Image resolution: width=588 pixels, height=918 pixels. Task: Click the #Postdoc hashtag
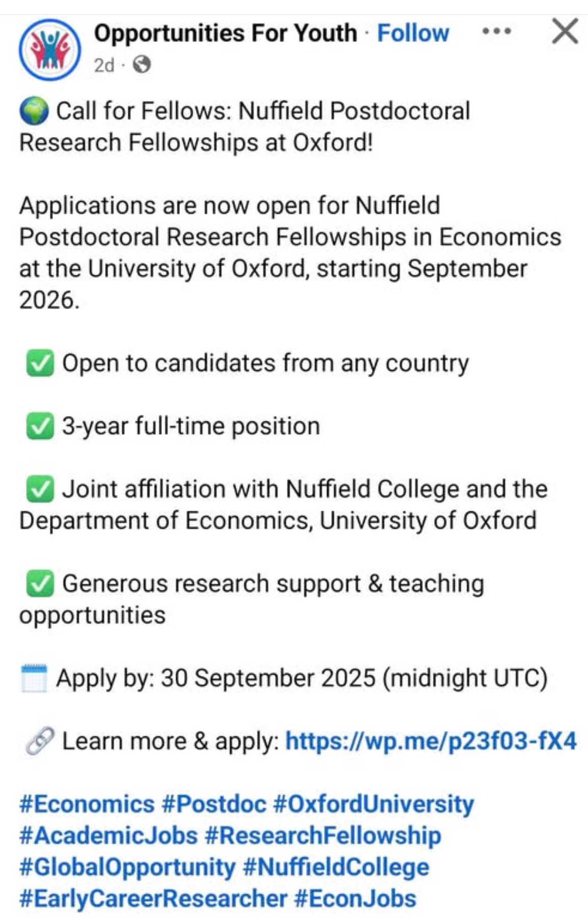tap(214, 804)
